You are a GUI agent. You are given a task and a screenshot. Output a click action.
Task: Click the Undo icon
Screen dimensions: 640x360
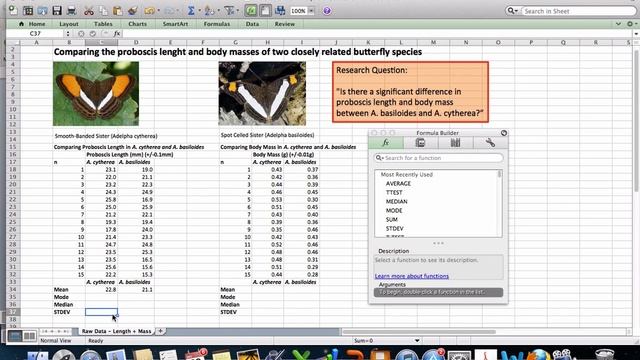pyautogui.click(x=149, y=11)
